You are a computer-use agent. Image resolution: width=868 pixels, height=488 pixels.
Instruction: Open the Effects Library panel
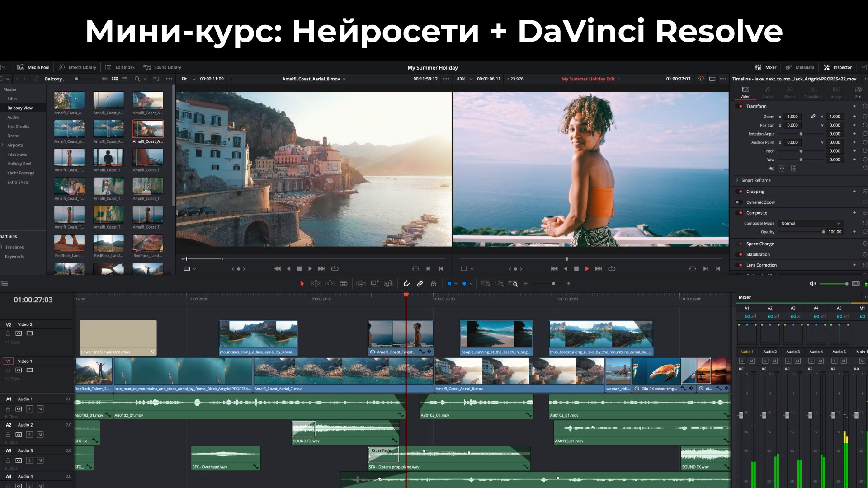[x=77, y=67]
